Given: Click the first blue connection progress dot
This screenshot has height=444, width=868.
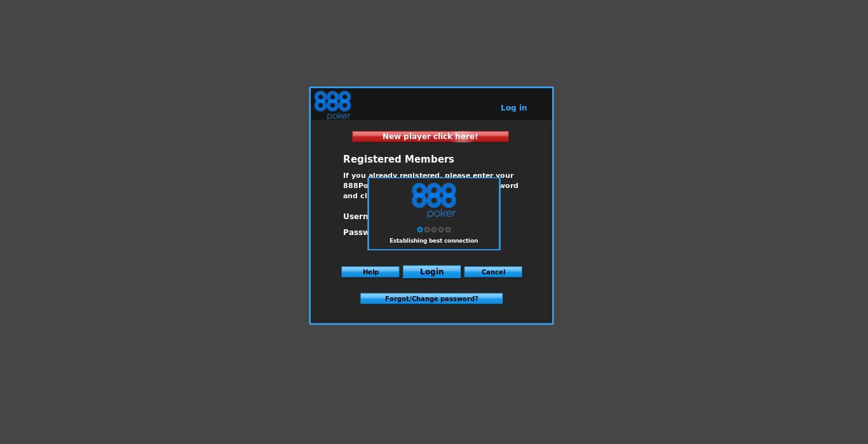Looking at the screenshot, I should [420, 230].
